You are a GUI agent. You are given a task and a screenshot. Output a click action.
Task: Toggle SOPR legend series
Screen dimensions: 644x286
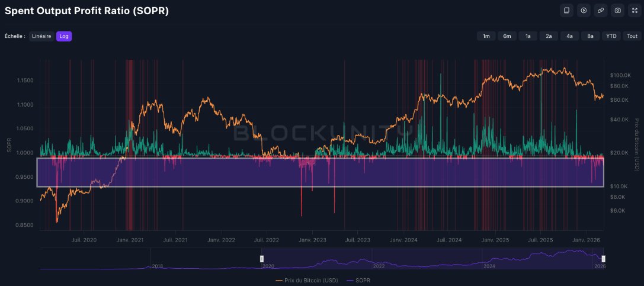point(358,280)
